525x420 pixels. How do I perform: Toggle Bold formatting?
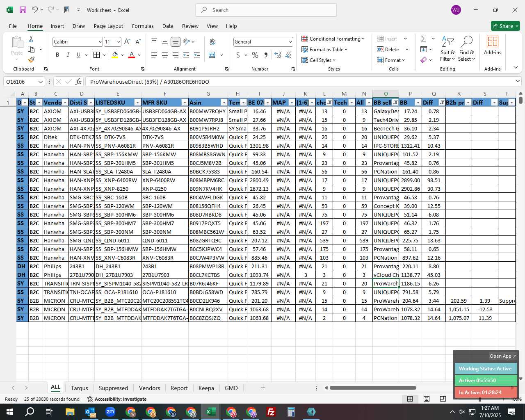pyautogui.click(x=57, y=55)
